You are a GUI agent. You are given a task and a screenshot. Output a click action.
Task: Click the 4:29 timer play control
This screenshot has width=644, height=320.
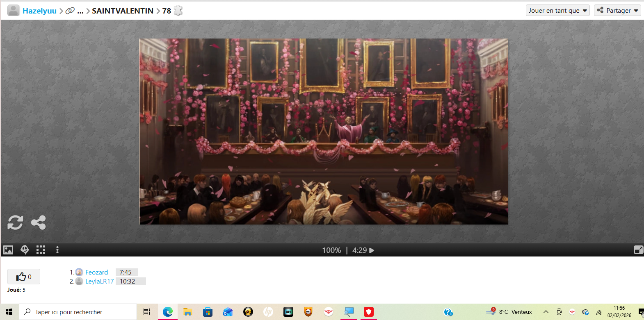click(x=363, y=250)
